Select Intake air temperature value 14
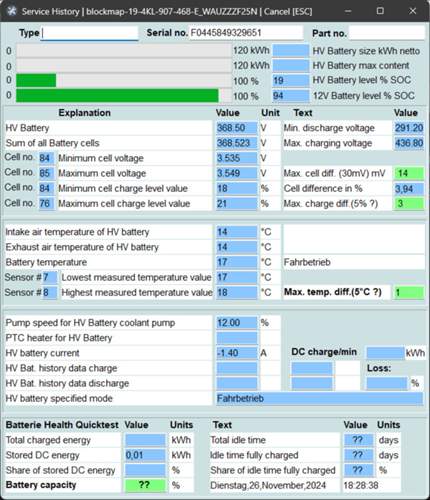The width and height of the screenshot is (430, 500). [237, 232]
